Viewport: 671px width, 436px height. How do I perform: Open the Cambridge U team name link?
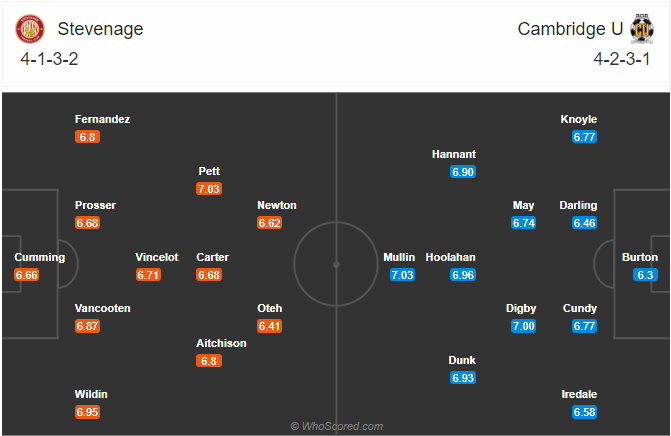(x=570, y=29)
